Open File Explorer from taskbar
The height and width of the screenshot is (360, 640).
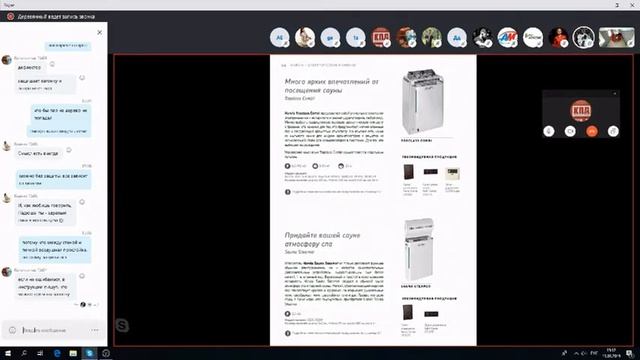click(x=73, y=353)
